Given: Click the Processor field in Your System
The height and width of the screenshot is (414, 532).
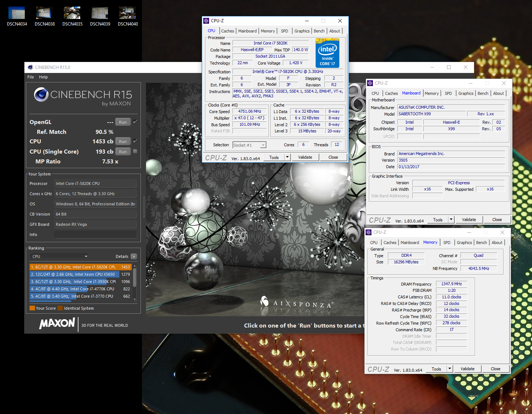Looking at the screenshot, I should click(96, 183).
